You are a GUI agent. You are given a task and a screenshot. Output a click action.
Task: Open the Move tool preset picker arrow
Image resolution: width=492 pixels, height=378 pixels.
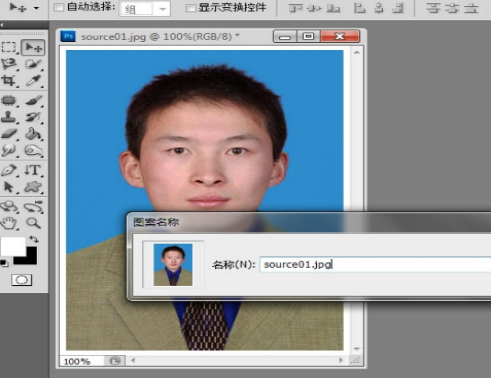coord(36,8)
